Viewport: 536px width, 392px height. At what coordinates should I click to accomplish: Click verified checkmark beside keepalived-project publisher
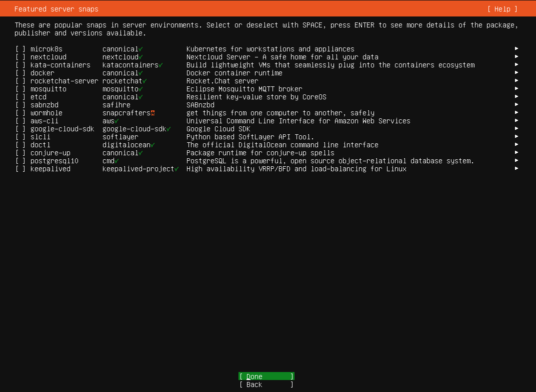(176, 169)
